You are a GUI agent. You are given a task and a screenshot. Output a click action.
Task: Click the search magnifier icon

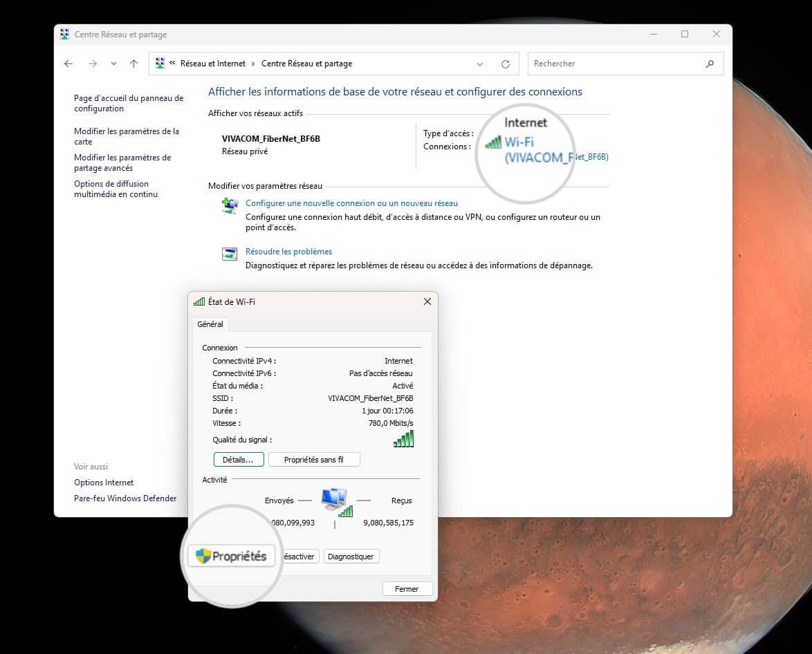click(x=710, y=64)
